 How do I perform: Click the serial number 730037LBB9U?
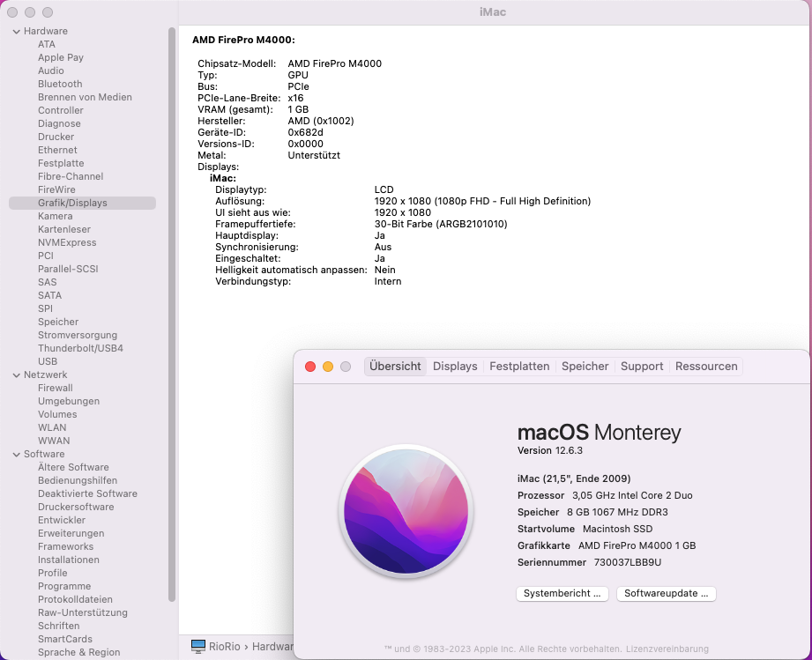coord(627,562)
